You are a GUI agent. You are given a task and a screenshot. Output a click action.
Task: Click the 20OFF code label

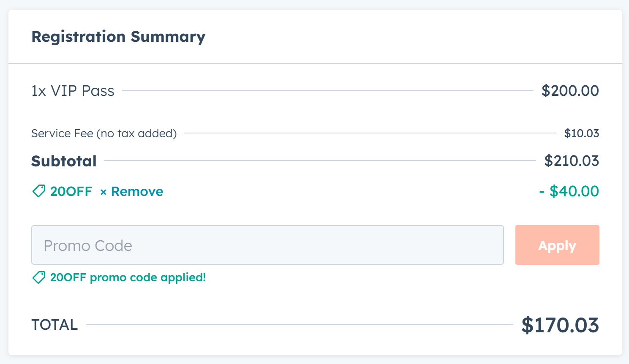71,192
